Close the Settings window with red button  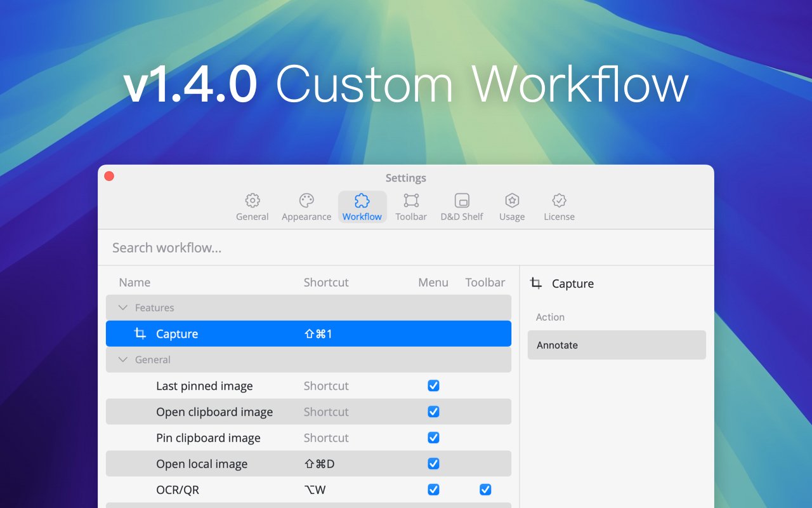coord(109,177)
